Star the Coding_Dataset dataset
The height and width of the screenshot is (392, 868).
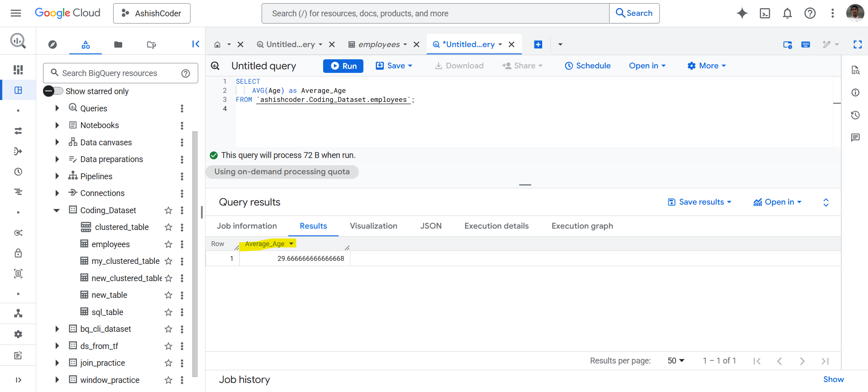click(x=168, y=210)
